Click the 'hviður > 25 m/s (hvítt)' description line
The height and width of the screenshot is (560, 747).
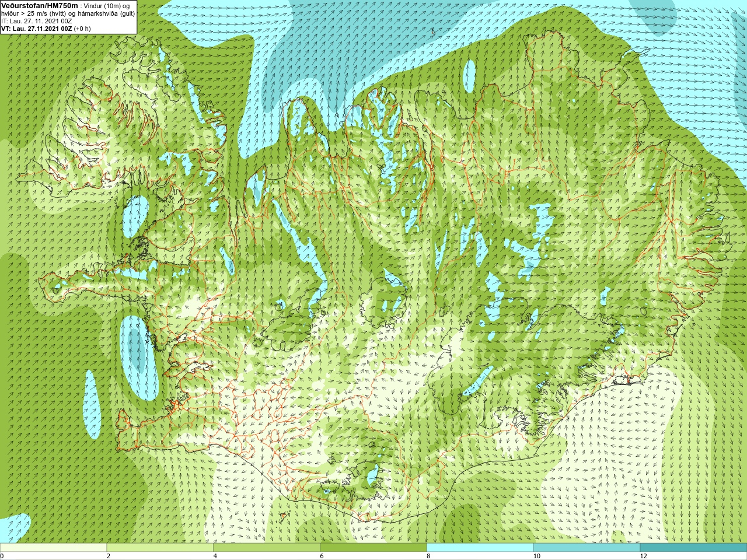68,13
